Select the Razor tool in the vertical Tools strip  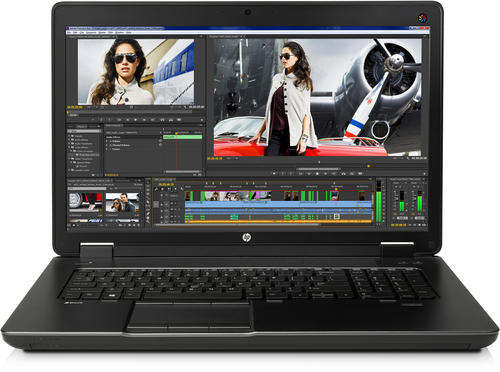tap(148, 203)
